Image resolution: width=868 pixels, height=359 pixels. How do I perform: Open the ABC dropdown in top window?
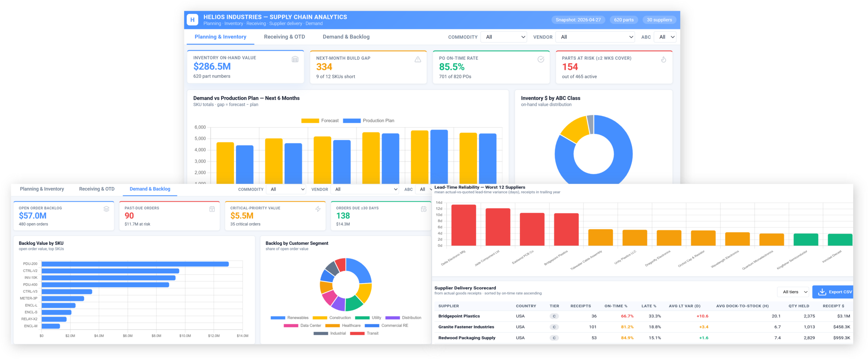click(x=665, y=37)
